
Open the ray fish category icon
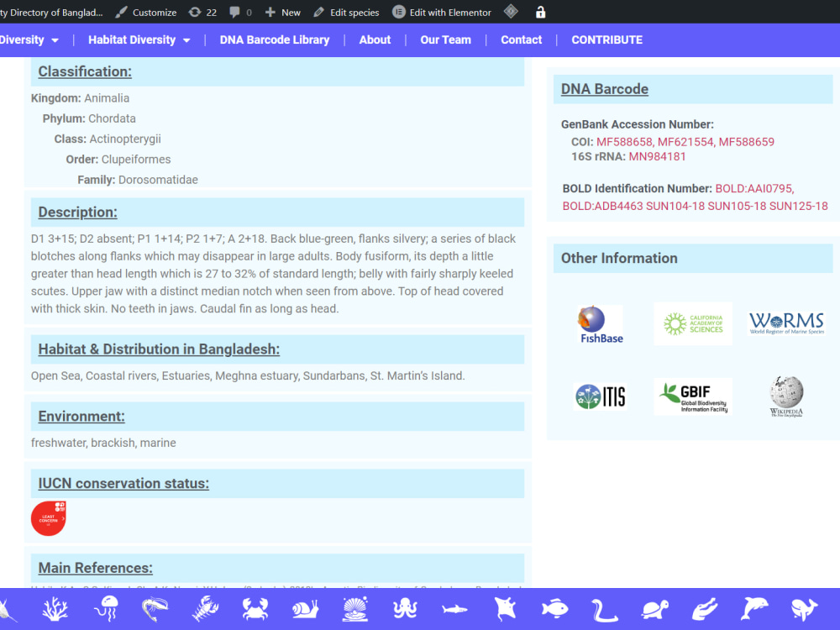click(505, 608)
